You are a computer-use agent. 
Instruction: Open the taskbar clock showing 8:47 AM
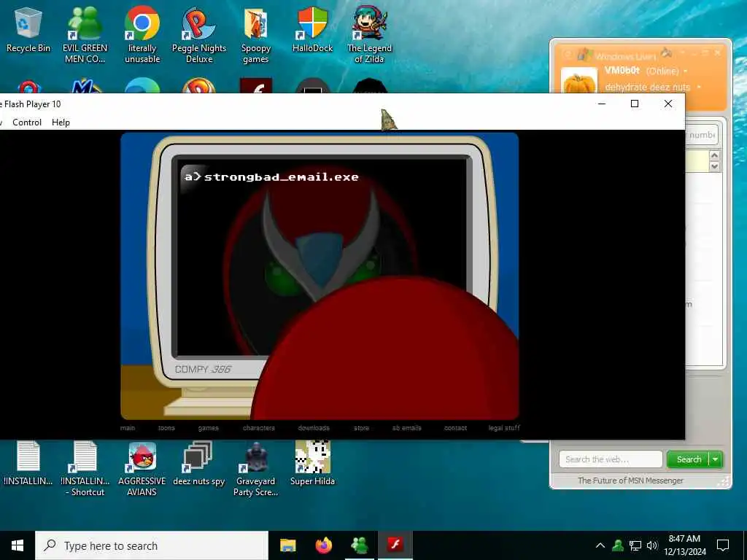pyautogui.click(x=684, y=545)
